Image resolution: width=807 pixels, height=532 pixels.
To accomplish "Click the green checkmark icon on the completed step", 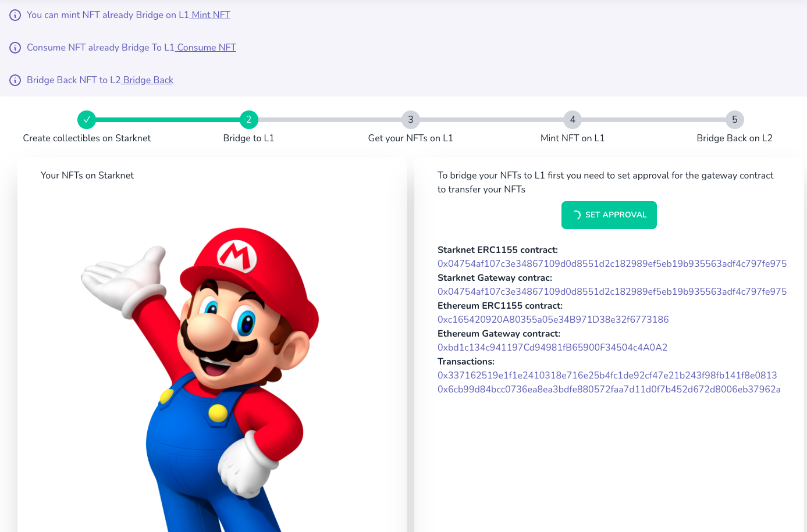I will (87, 120).
